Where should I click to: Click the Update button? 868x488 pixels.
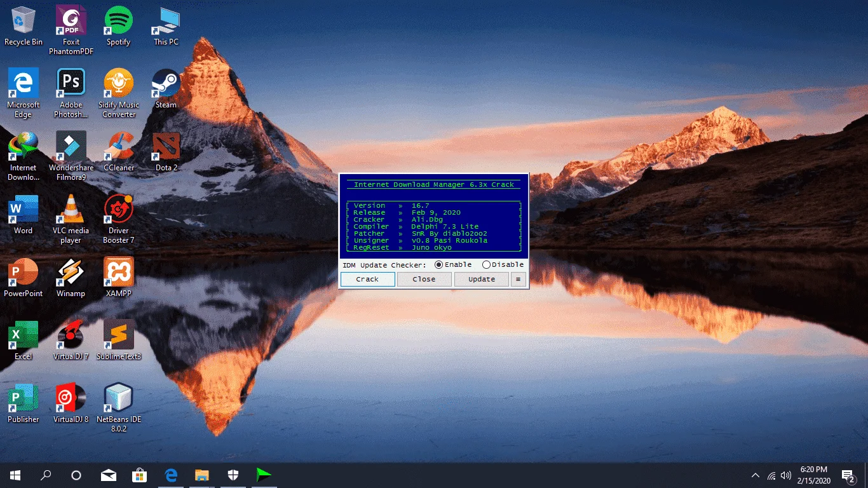(482, 279)
